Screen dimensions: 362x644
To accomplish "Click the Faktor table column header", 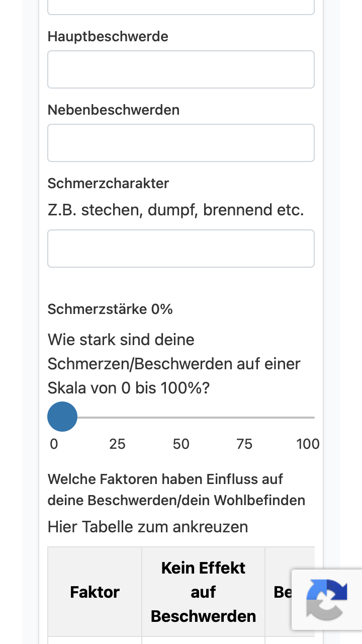I will [95, 592].
